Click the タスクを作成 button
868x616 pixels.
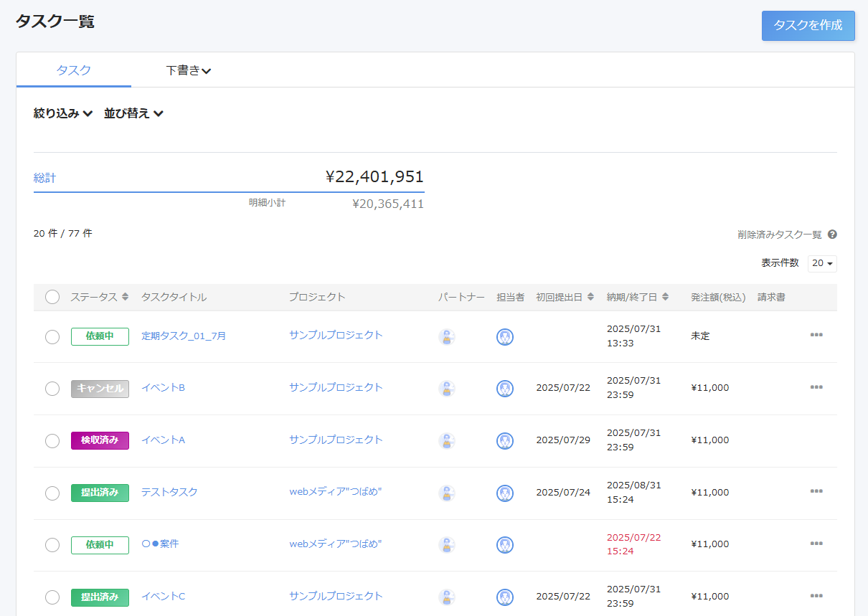coord(808,26)
